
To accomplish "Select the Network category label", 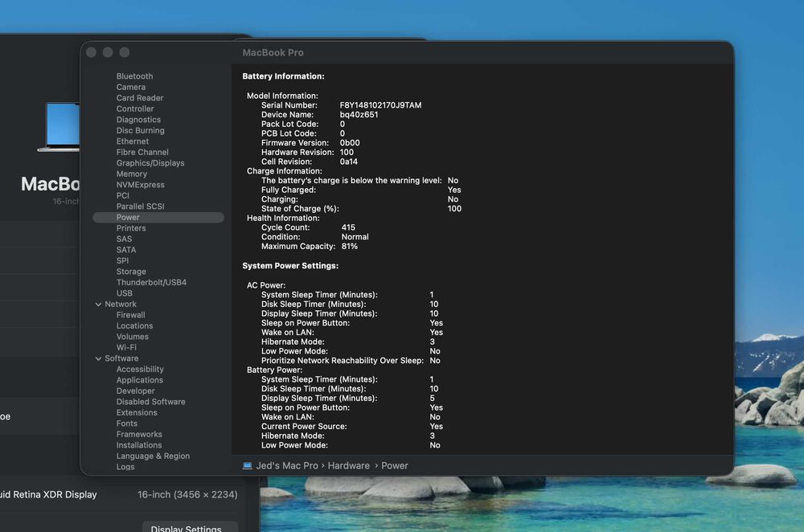I will coord(121,305).
